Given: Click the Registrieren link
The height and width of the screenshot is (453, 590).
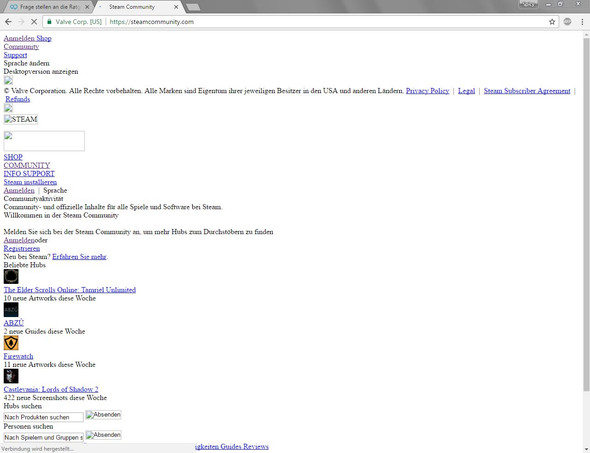Looking at the screenshot, I should click(x=22, y=248).
